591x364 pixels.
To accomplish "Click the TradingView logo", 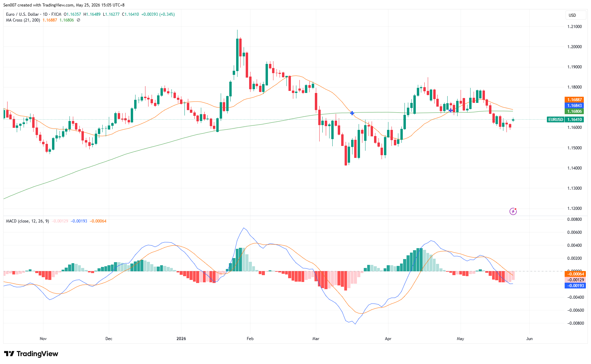I will pyautogui.click(x=31, y=354).
